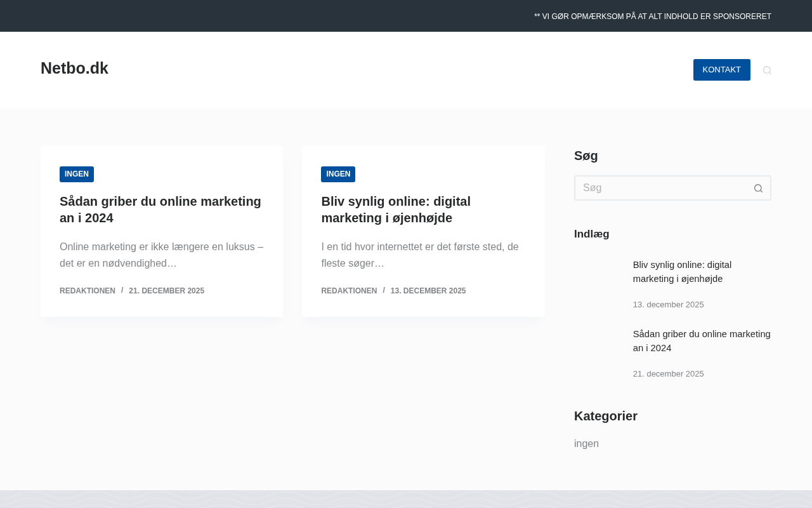Open Redaktionen author link on first post
The width and height of the screenshot is (812, 508).
coord(88,291)
